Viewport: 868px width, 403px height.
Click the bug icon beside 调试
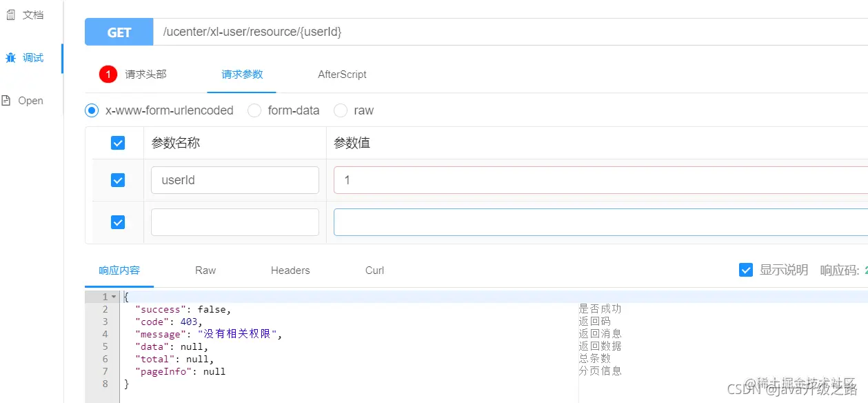click(10, 58)
